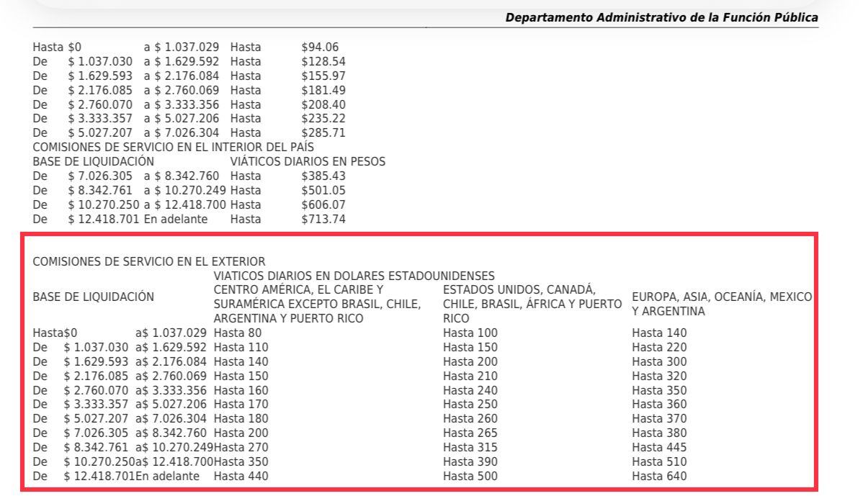
Task: Click the Hasta 80 cell
Action: click(x=238, y=333)
